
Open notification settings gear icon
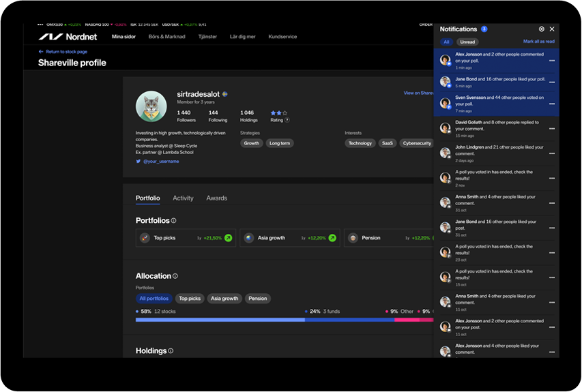coord(541,29)
